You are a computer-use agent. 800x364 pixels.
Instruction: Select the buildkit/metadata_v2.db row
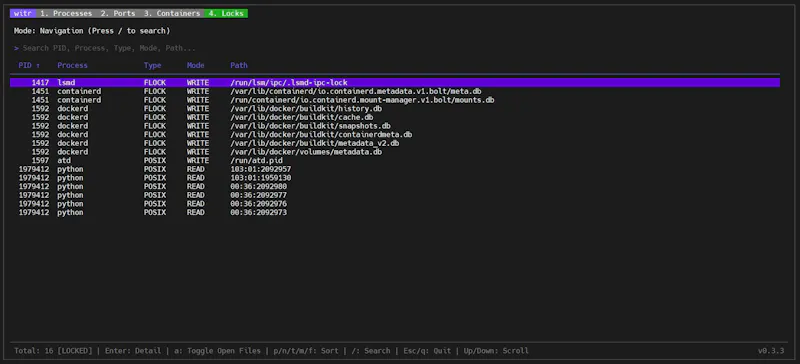pyautogui.click(x=395, y=143)
